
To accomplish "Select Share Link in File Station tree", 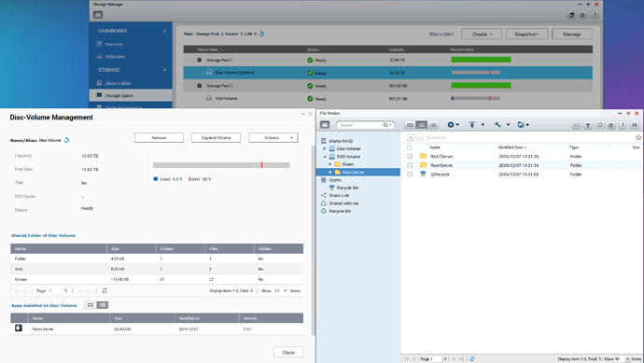I will coord(339,195).
